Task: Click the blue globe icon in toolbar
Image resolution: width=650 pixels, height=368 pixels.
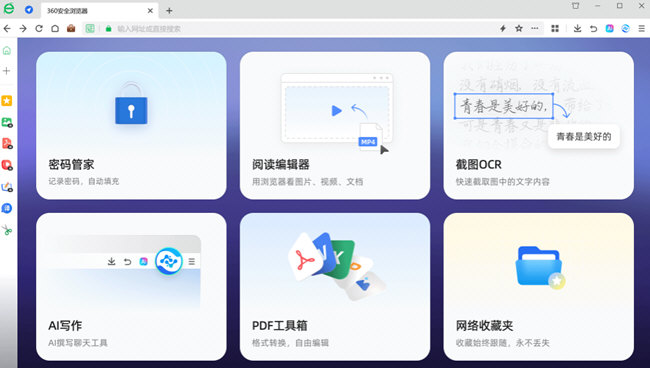Action: 626,28
